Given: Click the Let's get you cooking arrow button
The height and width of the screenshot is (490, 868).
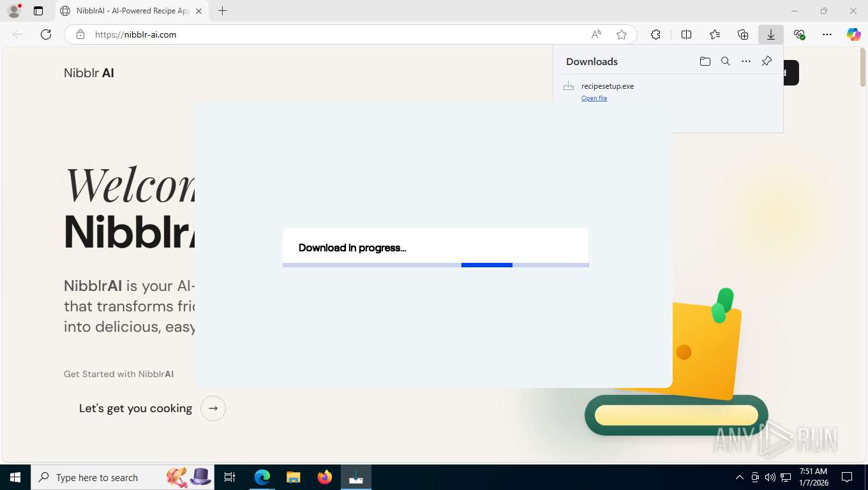Looking at the screenshot, I should point(213,408).
